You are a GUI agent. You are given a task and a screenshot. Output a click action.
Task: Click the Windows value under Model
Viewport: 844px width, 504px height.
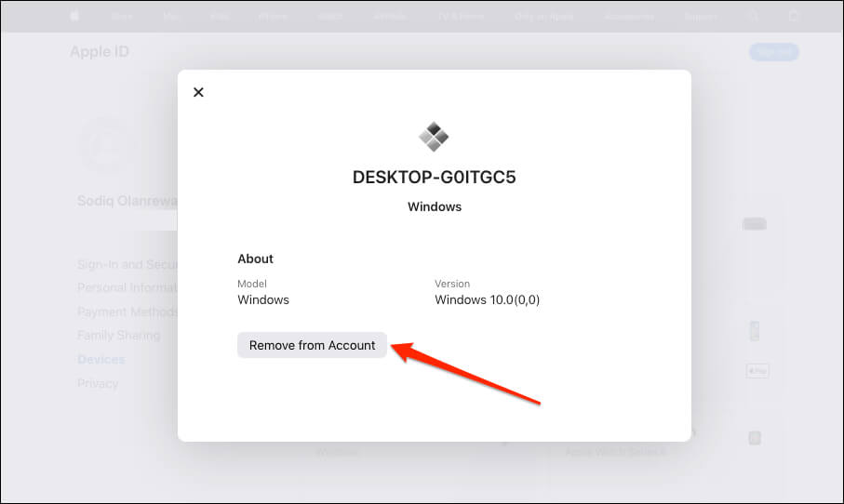click(x=263, y=299)
